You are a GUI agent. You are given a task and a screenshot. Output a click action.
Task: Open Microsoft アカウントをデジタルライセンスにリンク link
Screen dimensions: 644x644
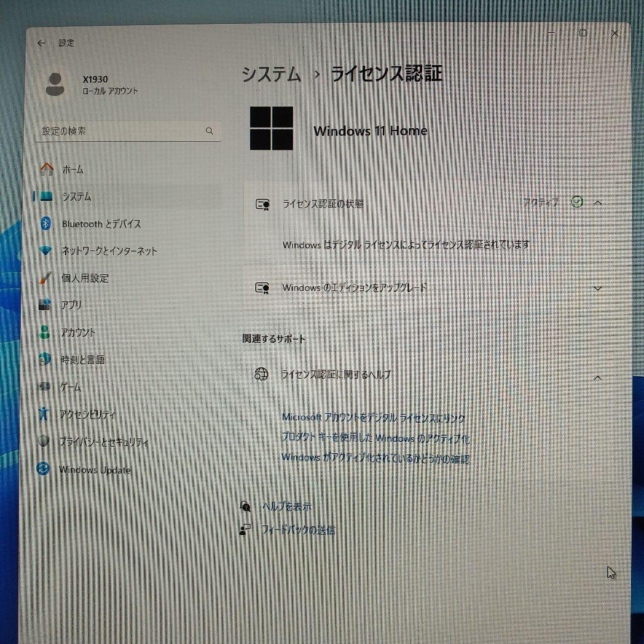tap(373, 418)
